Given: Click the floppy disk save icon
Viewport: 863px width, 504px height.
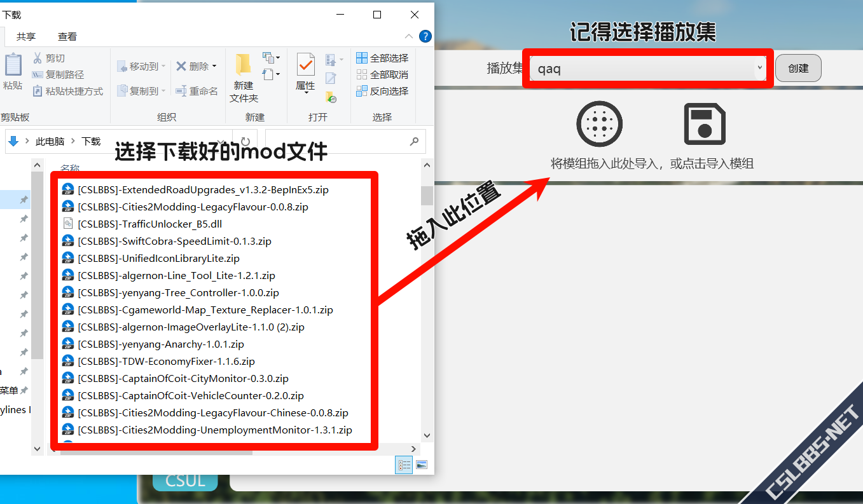Looking at the screenshot, I should tap(705, 124).
